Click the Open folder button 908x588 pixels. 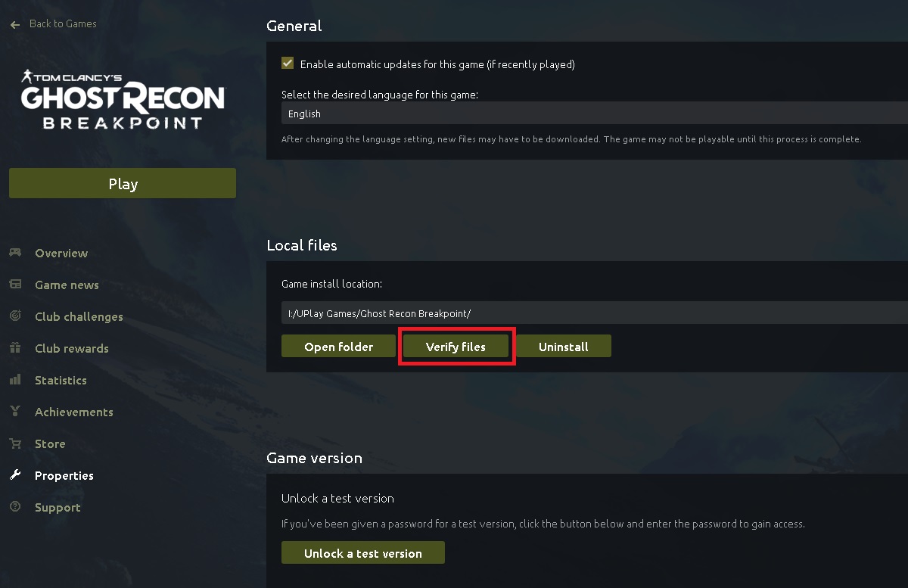point(338,347)
